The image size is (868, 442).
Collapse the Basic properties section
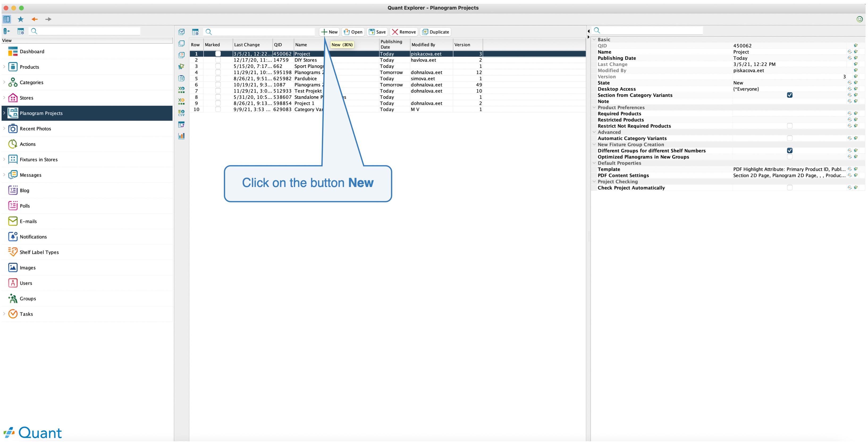tap(594, 39)
